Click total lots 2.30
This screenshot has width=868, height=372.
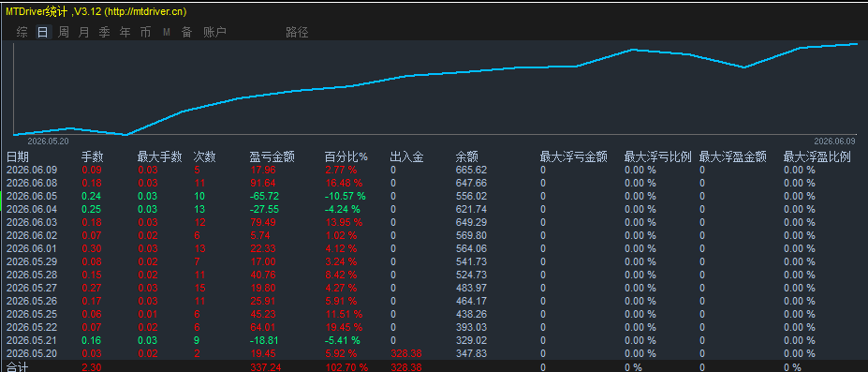tap(91, 367)
